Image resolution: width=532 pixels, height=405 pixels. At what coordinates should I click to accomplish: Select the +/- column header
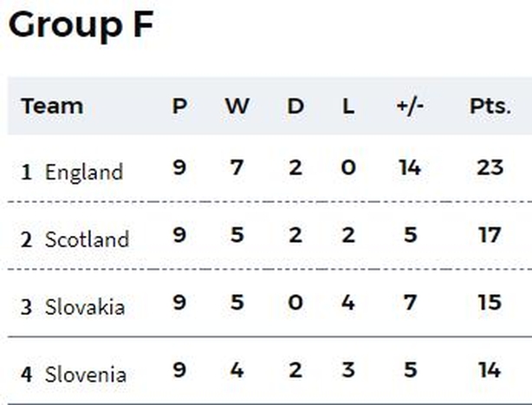pos(410,106)
